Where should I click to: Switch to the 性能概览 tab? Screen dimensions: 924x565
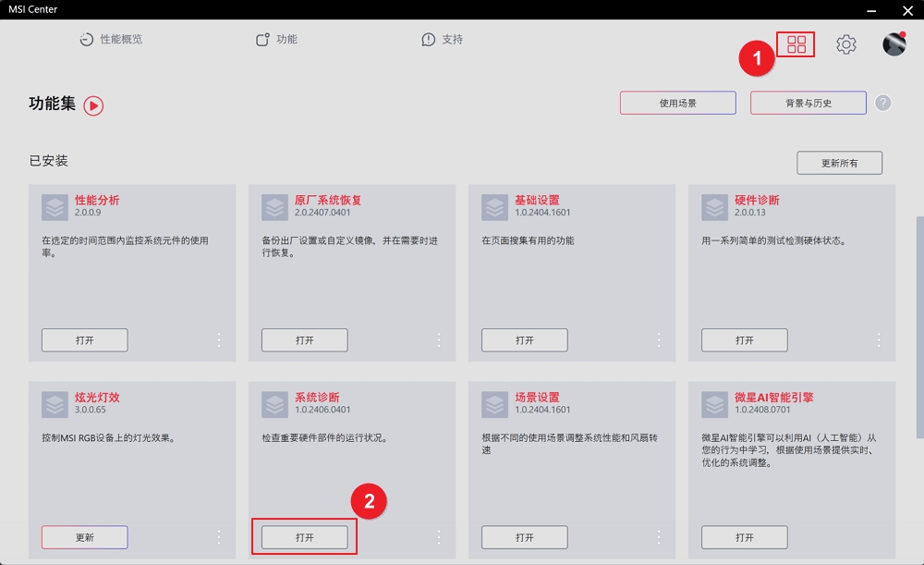pos(111,40)
